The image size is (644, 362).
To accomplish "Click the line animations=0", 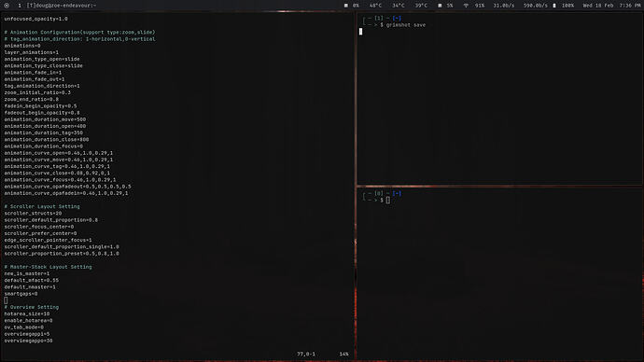I will tap(22, 46).
